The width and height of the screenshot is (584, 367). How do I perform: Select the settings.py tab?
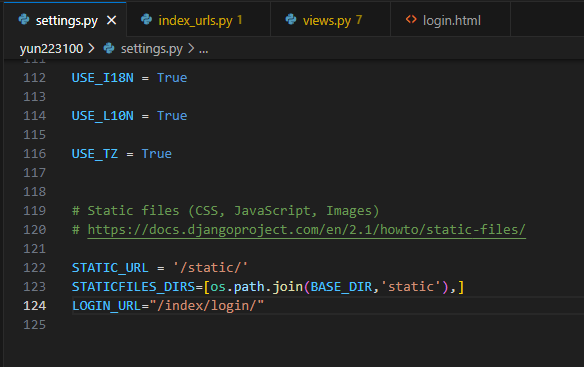(x=66, y=20)
